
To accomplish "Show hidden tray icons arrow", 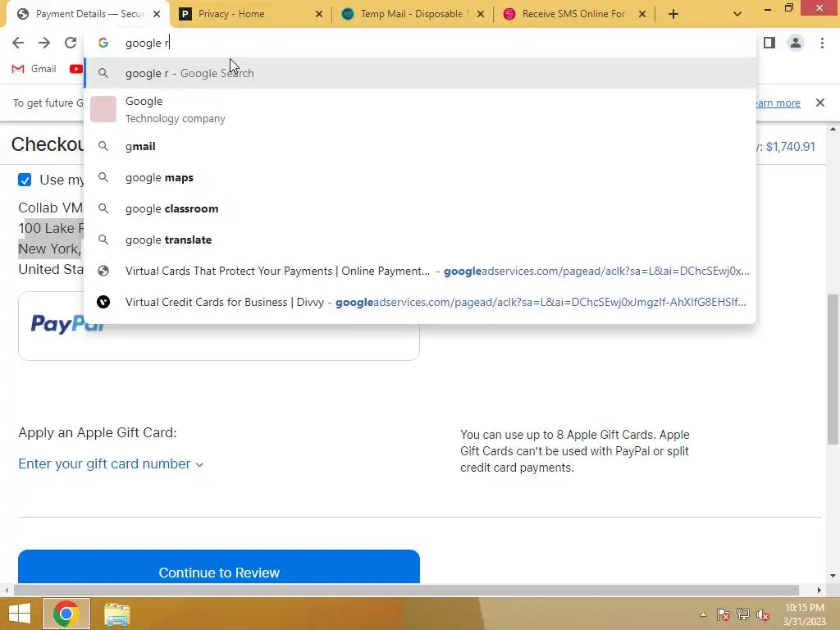I will click(703, 614).
